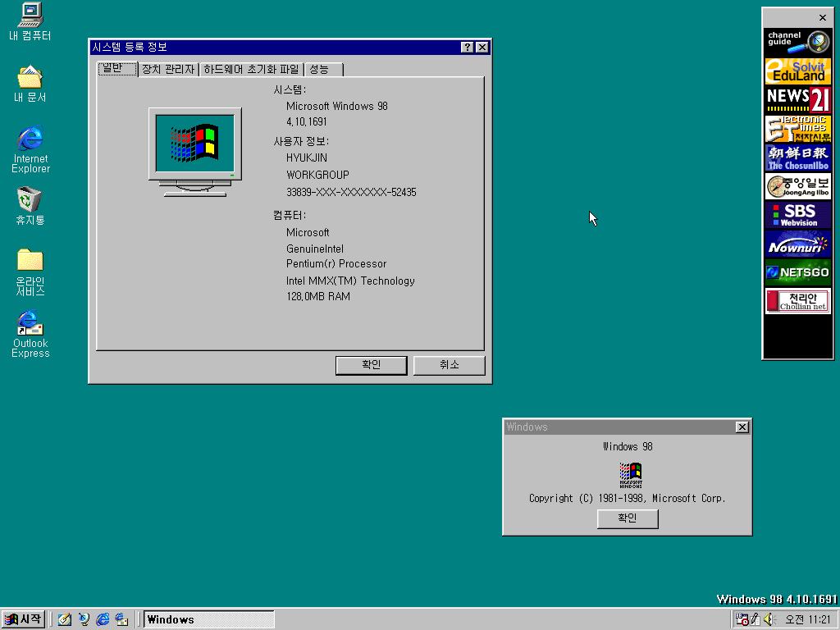Open the SBS Webvision channel
The height and width of the screenshot is (630, 840).
(x=797, y=216)
